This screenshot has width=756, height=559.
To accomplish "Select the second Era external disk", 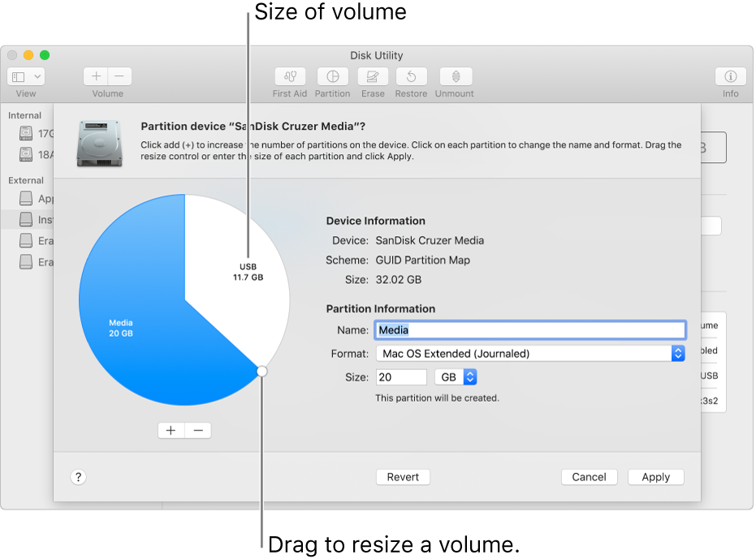I will 37,262.
